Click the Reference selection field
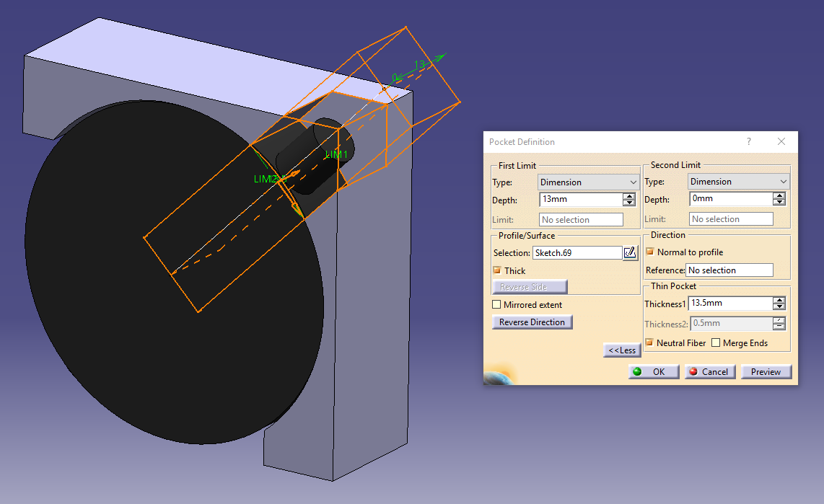Image resolution: width=824 pixels, height=504 pixels. [x=729, y=270]
